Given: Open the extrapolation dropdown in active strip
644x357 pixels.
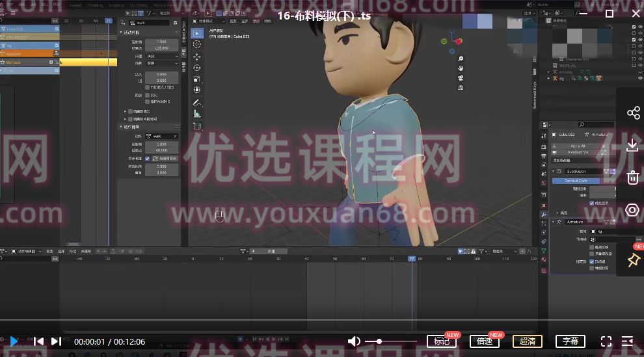Looking at the screenshot, I should coord(162,56).
